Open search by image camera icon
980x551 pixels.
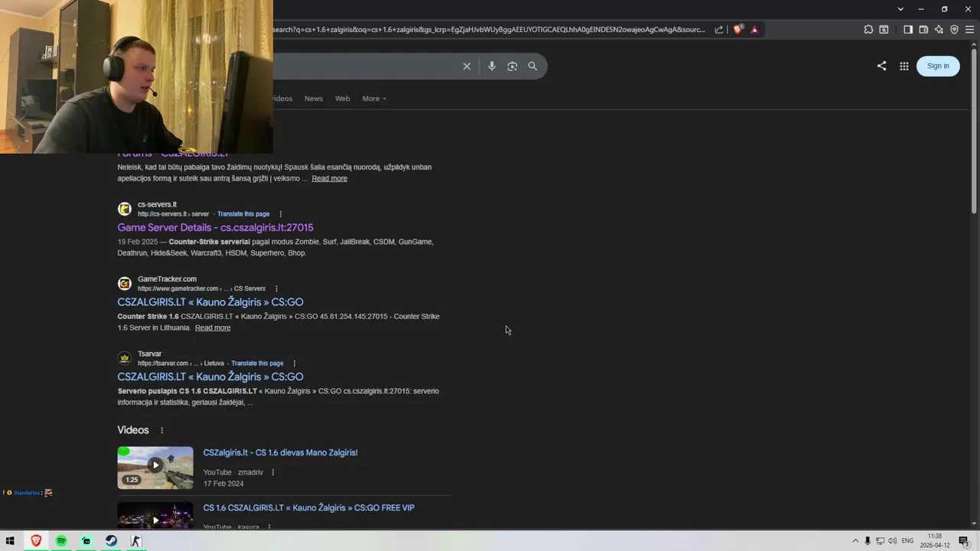[512, 66]
